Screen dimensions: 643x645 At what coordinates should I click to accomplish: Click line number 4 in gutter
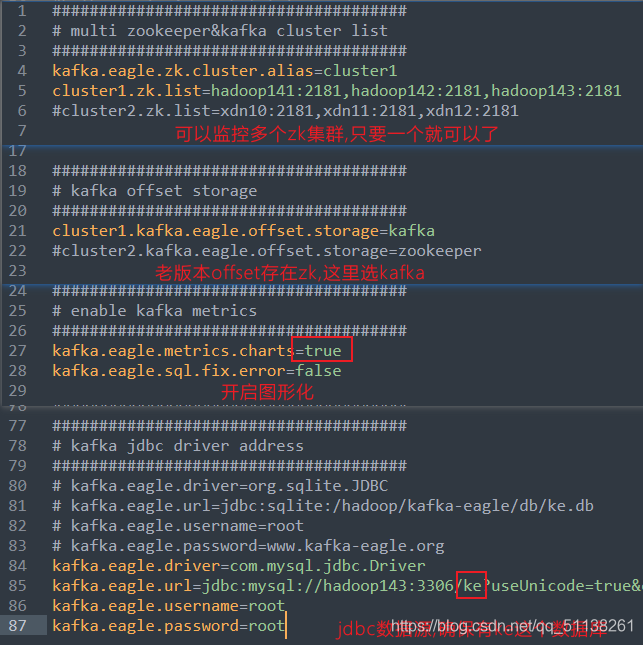click(22, 71)
